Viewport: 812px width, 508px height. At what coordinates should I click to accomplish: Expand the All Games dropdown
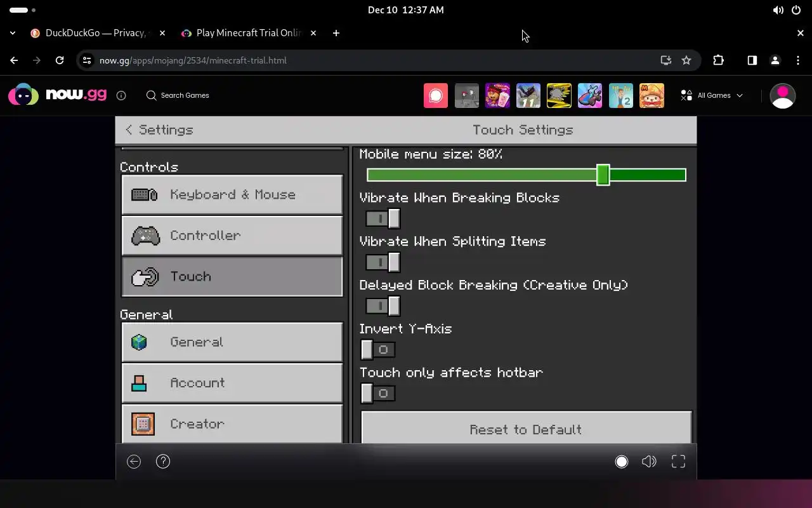tap(711, 95)
